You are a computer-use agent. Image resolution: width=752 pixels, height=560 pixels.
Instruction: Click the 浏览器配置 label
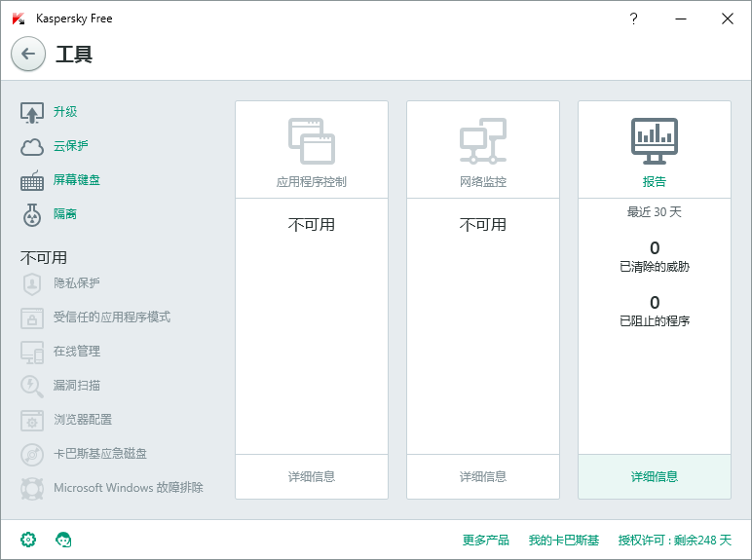pos(83,420)
